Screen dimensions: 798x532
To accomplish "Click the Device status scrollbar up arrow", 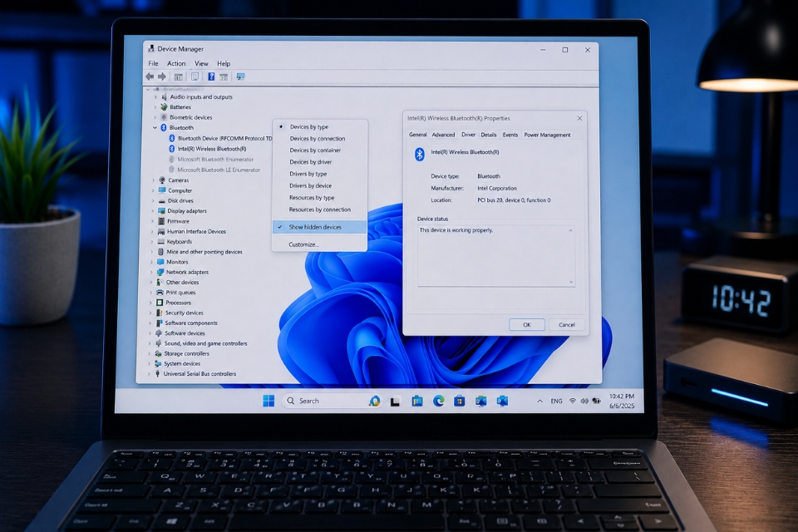I will click(x=570, y=230).
